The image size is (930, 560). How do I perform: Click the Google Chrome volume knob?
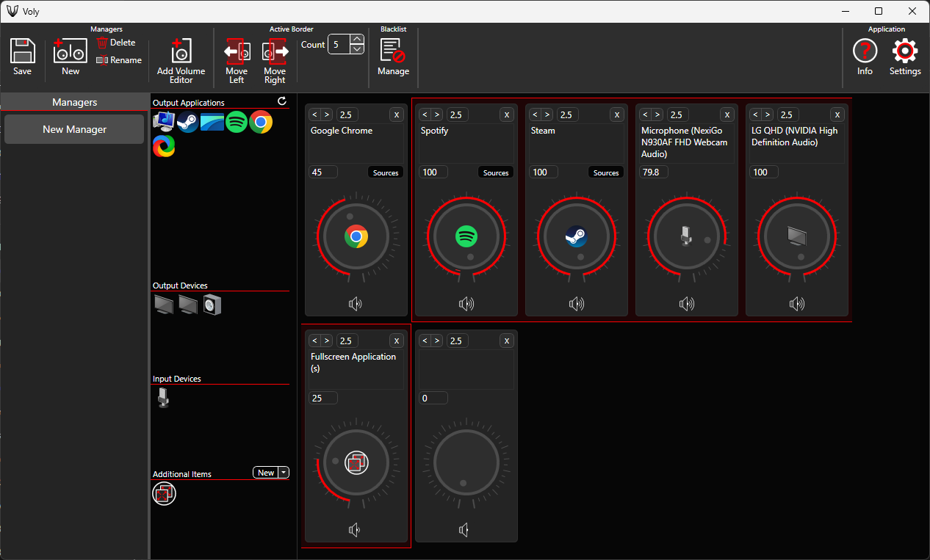[356, 237]
